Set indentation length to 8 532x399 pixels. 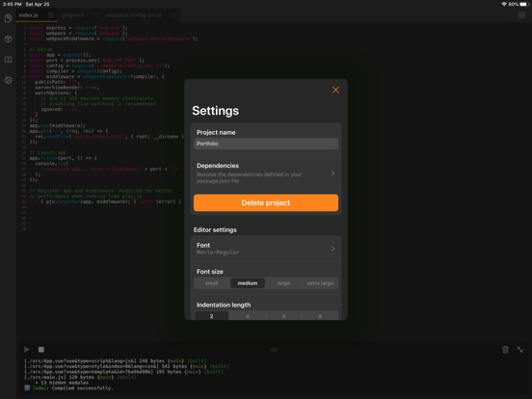point(320,316)
